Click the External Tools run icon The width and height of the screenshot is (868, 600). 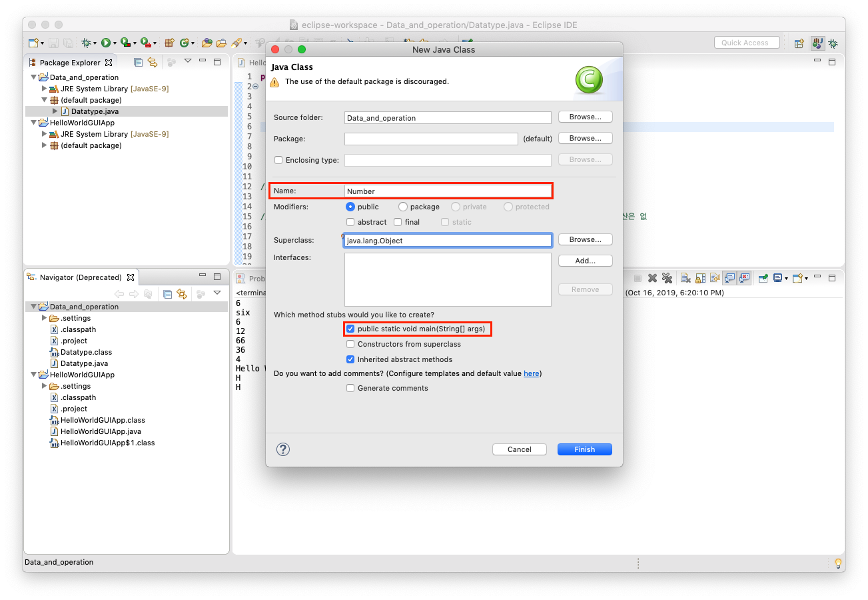tap(145, 42)
